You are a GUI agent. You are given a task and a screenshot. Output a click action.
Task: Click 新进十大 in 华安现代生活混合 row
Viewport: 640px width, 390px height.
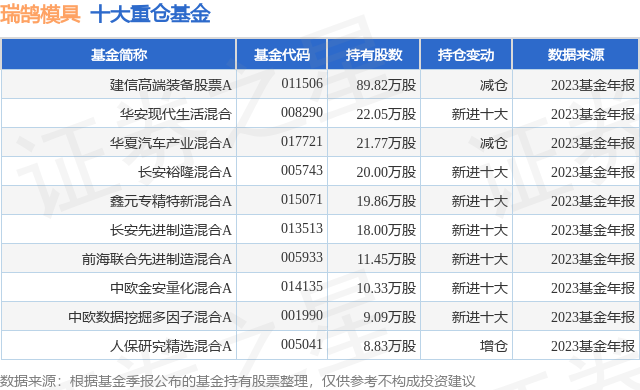pos(480,114)
